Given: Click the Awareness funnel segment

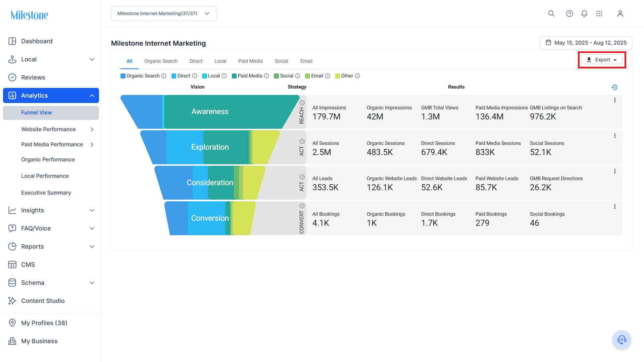Looking at the screenshot, I should [210, 112].
